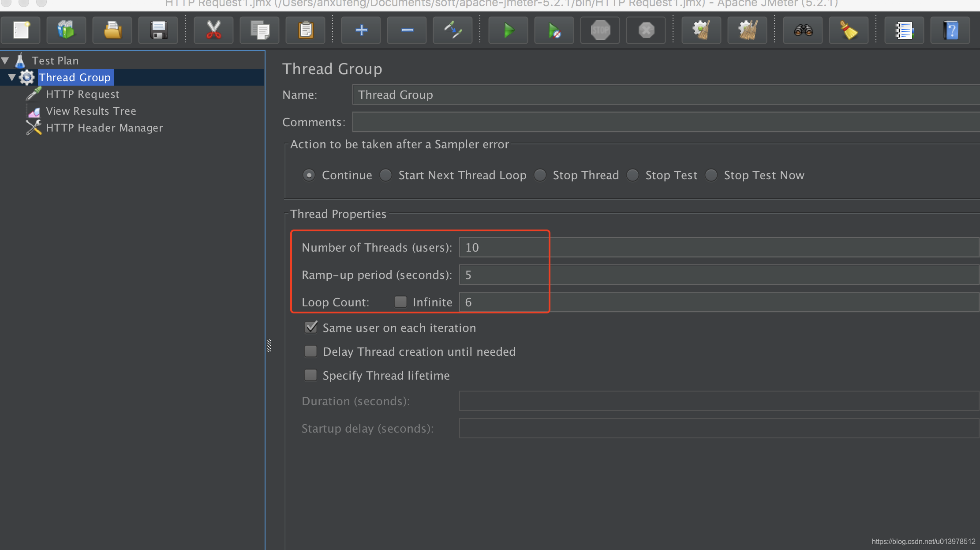
Task: Click the Search binoculars icon
Action: (x=803, y=30)
